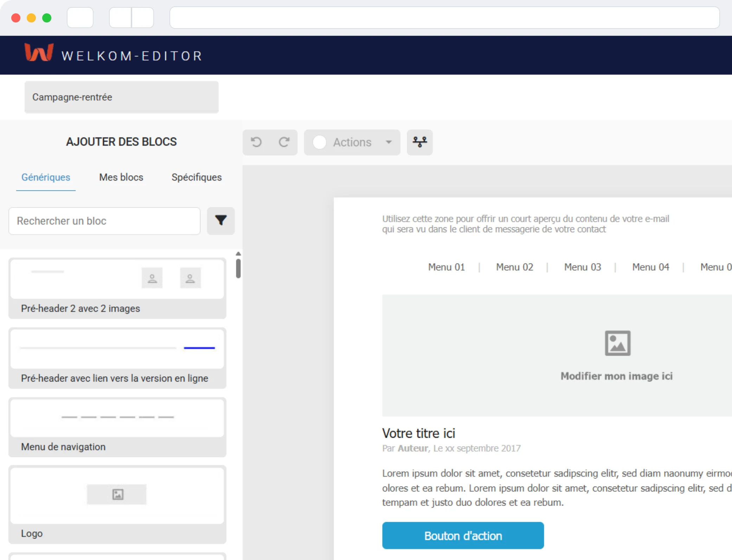The height and width of the screenshot is (560, 732).
Task: Click the Votre titre ici heading
Action: pyautogui.click(x=419, y=434)
